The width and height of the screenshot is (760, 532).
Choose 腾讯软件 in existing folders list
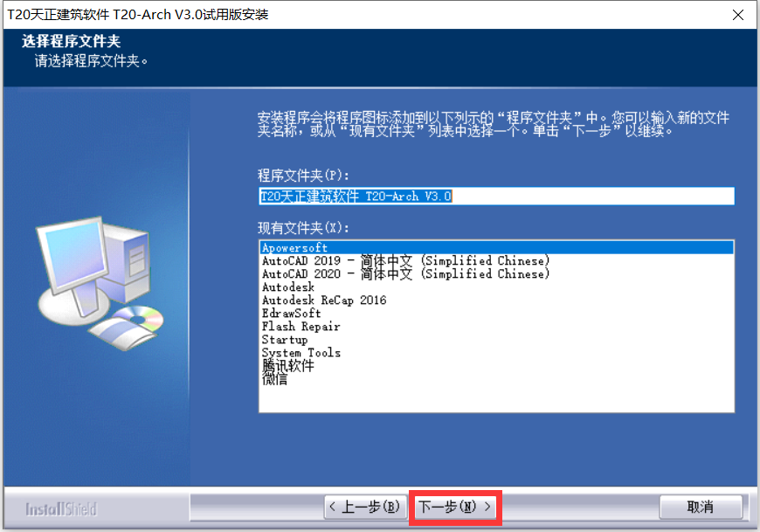[x=496, y=365]
